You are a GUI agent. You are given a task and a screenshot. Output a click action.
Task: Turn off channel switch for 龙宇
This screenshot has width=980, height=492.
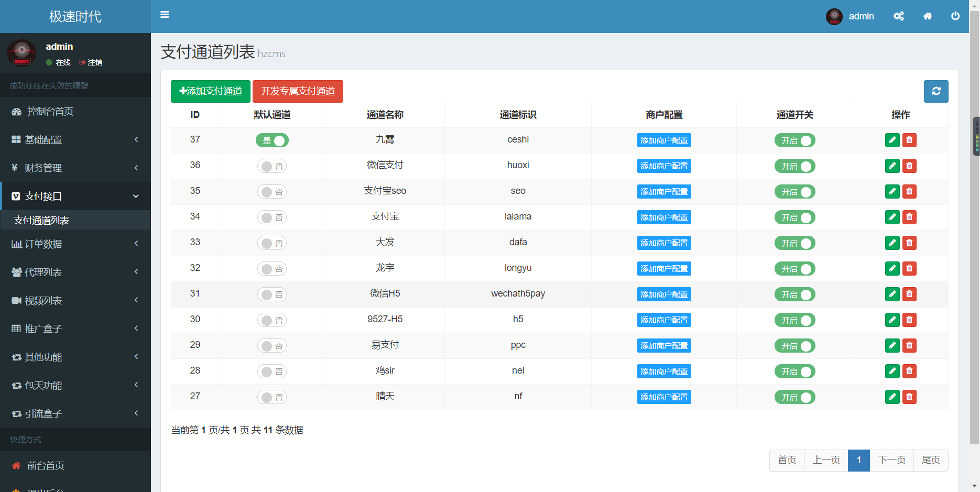[794, 269]
